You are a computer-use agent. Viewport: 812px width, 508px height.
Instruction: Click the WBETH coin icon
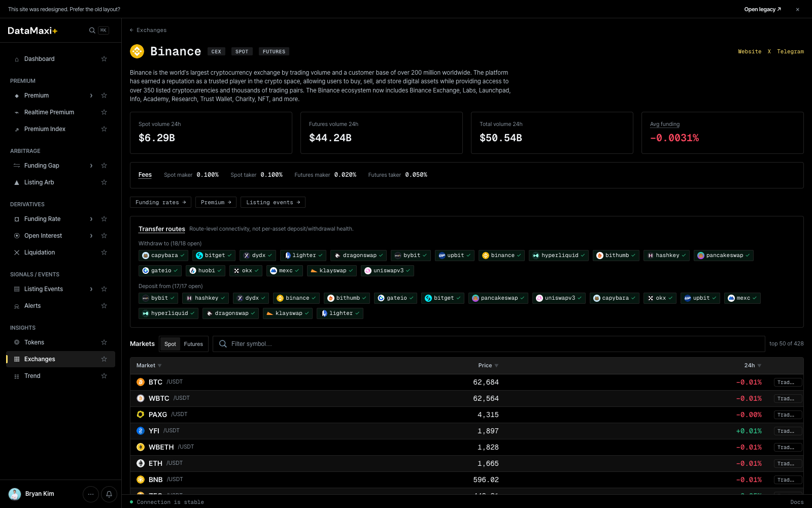[x=141, y=447]
